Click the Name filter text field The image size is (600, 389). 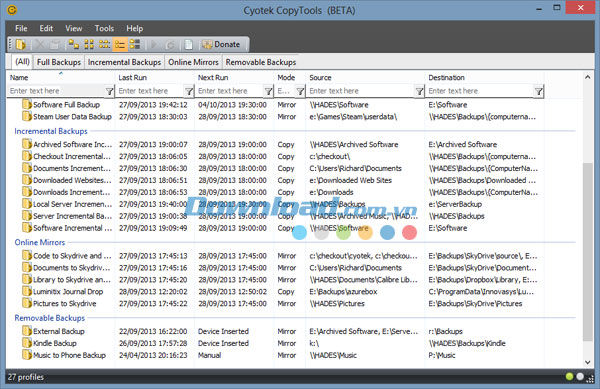point(56,91)
